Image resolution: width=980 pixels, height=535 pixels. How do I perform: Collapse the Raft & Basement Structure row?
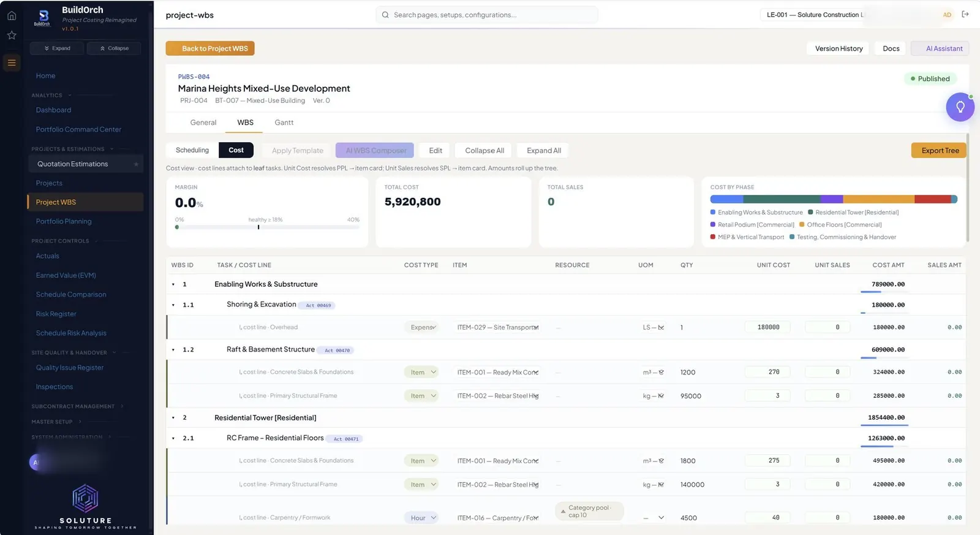(x=173, y=350)
